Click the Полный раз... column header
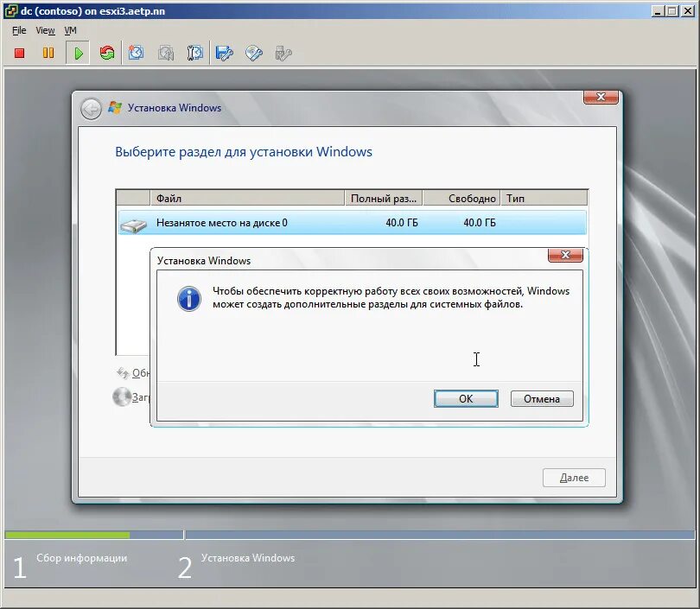Viewport: 700px width, 609px height. (384, 198)
